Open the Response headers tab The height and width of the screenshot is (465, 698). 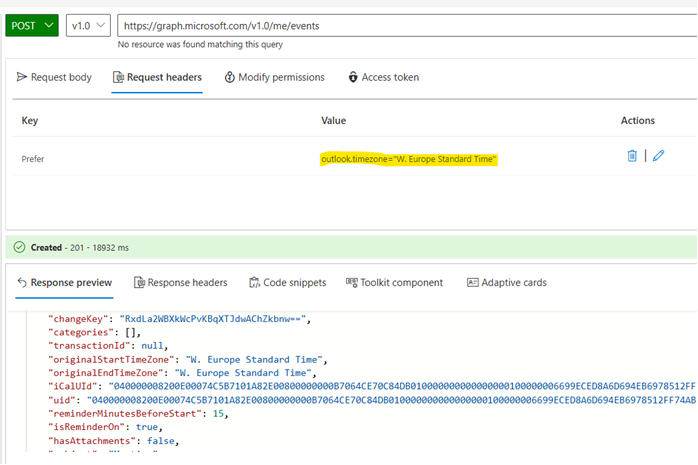click(x=180, y=283)
